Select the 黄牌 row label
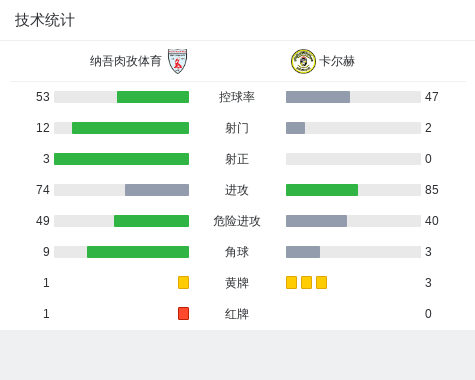Screen dimensions: 475x380 click(237, 283)
